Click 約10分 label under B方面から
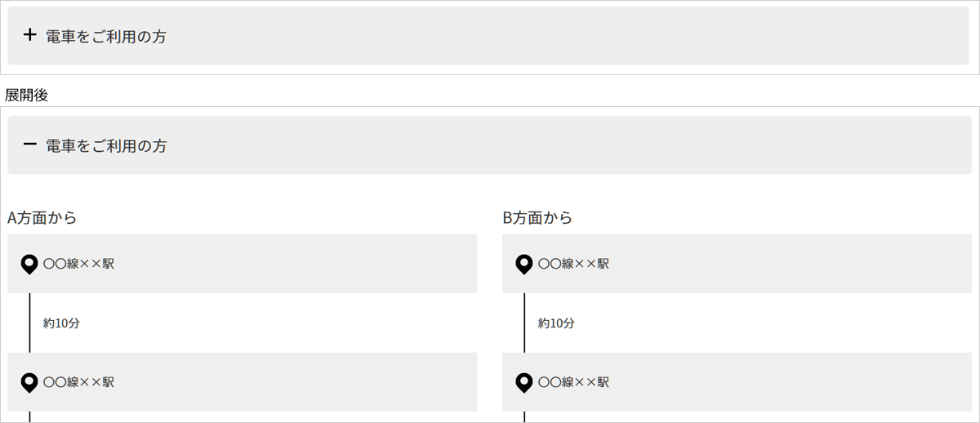Image resolution: width=980 pixels, height=423 pixels. coord(556,323)
